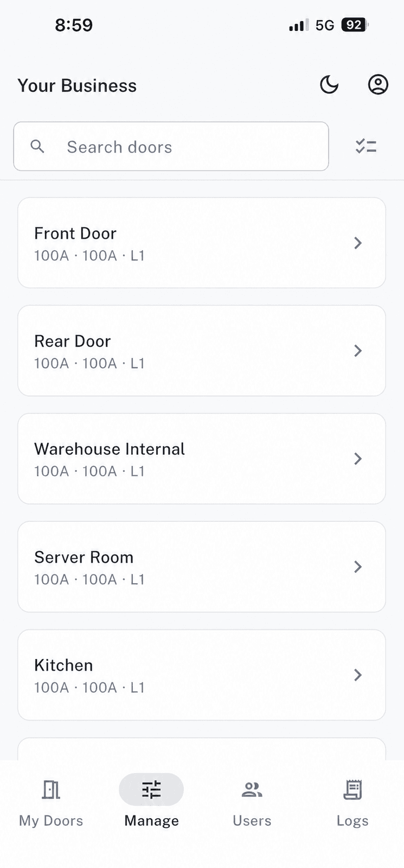
Task: Tap the magnifying glass search icon
Action: coord(37,146)
